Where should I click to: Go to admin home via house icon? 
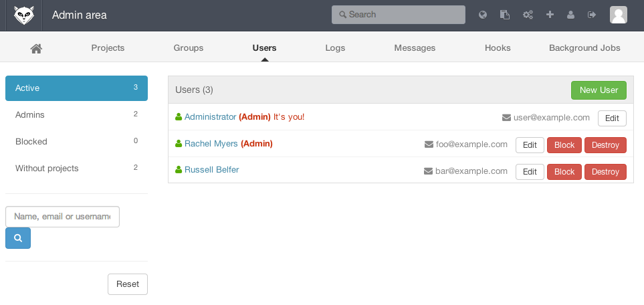[x=37, y=48]
